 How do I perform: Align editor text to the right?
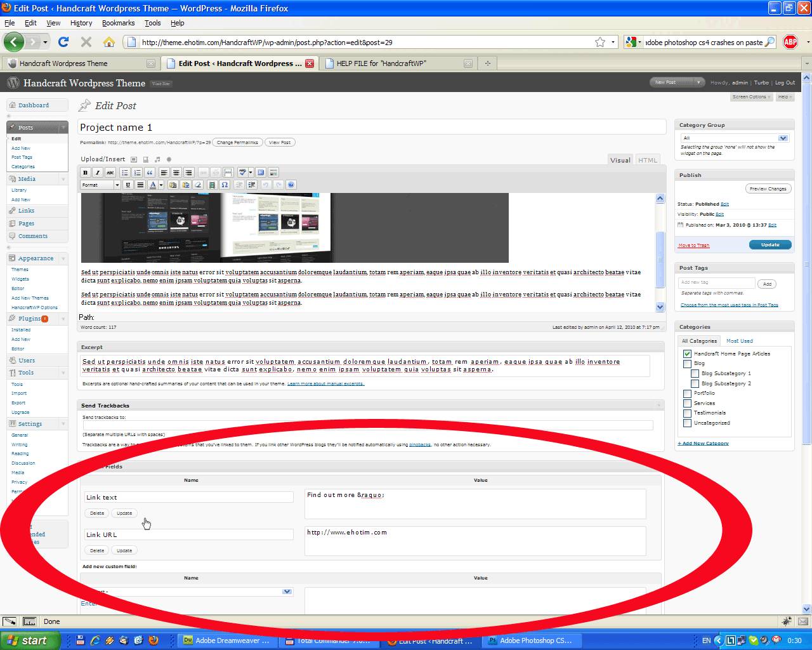pyautogui.click(x=189, y=173)
